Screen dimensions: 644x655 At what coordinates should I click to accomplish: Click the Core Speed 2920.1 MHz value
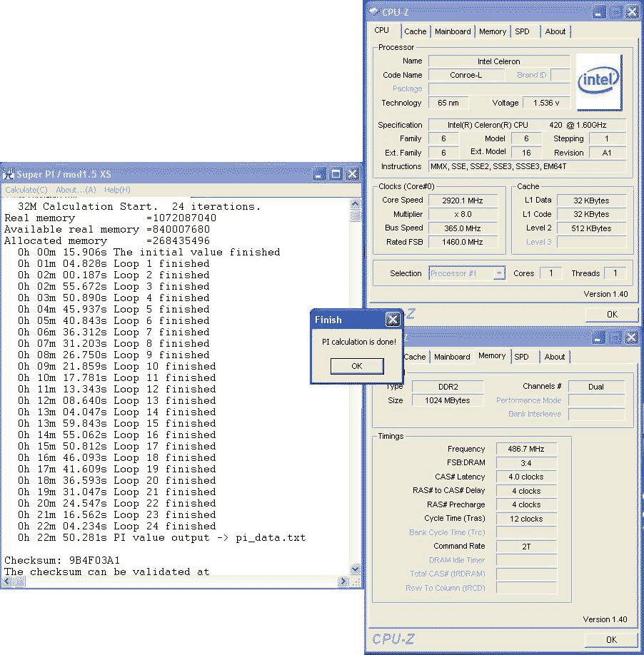tap(463, 200)
